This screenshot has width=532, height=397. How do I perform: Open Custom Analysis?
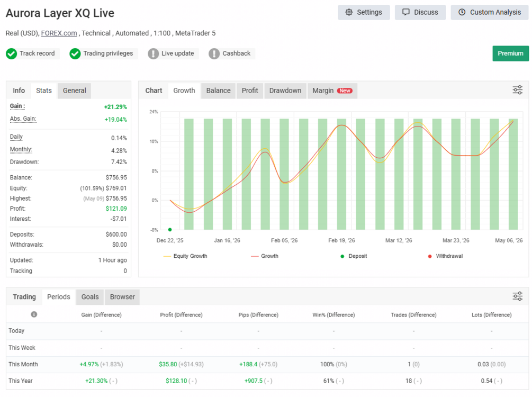[489, 12]
